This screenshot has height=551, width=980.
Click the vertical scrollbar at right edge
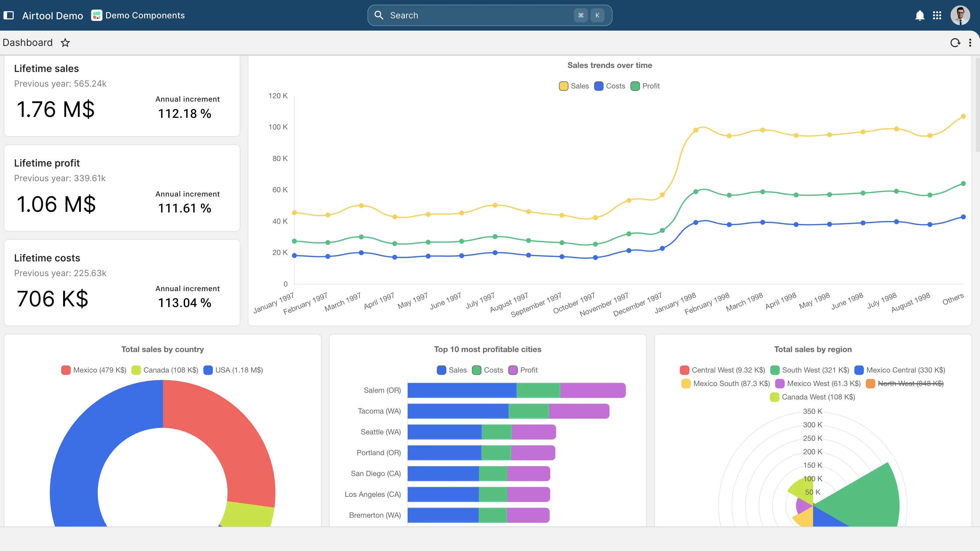point(977,105)
